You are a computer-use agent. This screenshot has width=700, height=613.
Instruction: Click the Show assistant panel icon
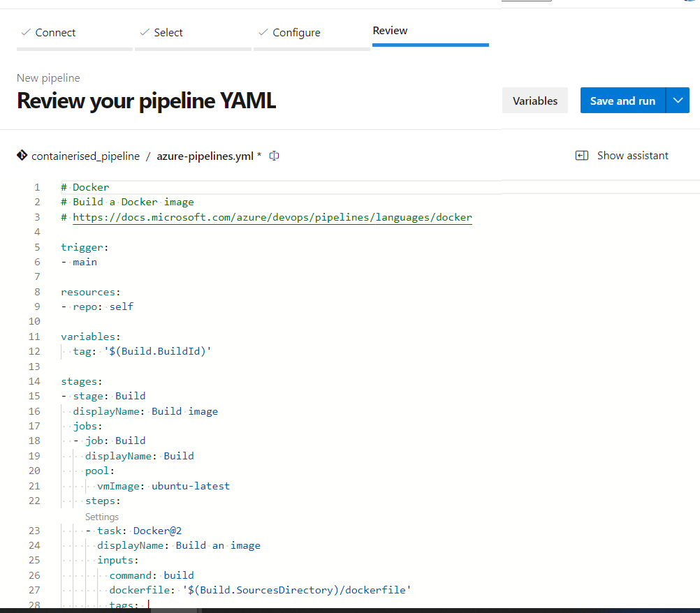tap(581, 156)
